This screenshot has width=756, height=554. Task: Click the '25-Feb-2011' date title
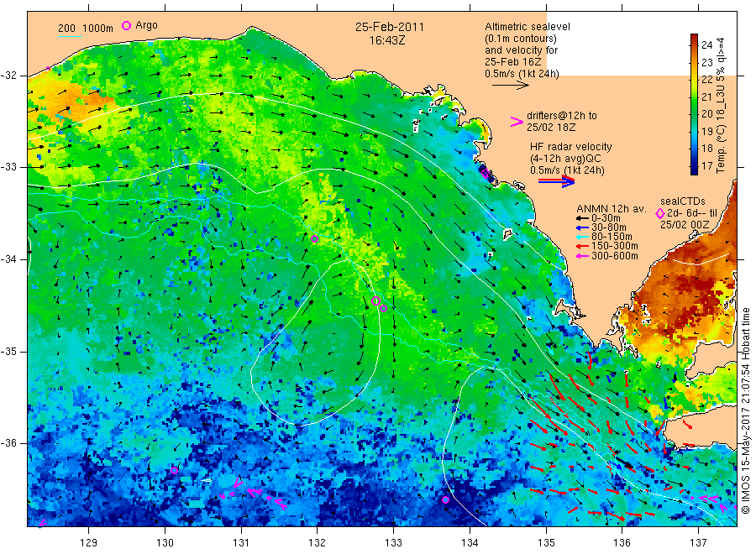390,27
